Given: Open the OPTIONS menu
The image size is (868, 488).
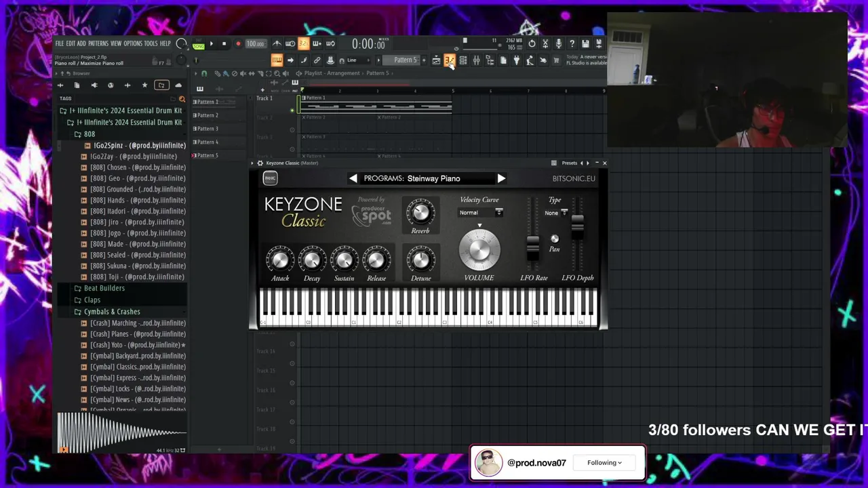Looking at the screenshot, I should [x=133, y=44].
